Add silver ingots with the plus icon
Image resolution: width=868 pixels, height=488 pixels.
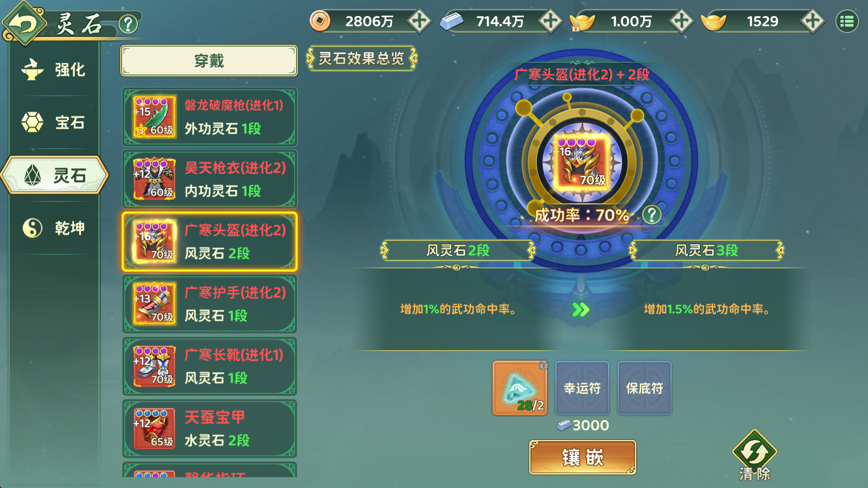(550, 21)
